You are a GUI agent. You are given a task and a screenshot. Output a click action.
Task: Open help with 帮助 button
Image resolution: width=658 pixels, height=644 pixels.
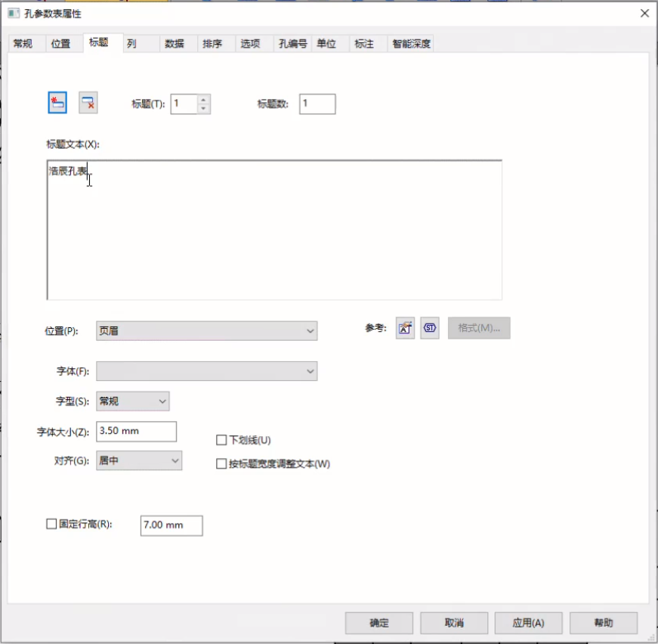[x=604, y=623]
